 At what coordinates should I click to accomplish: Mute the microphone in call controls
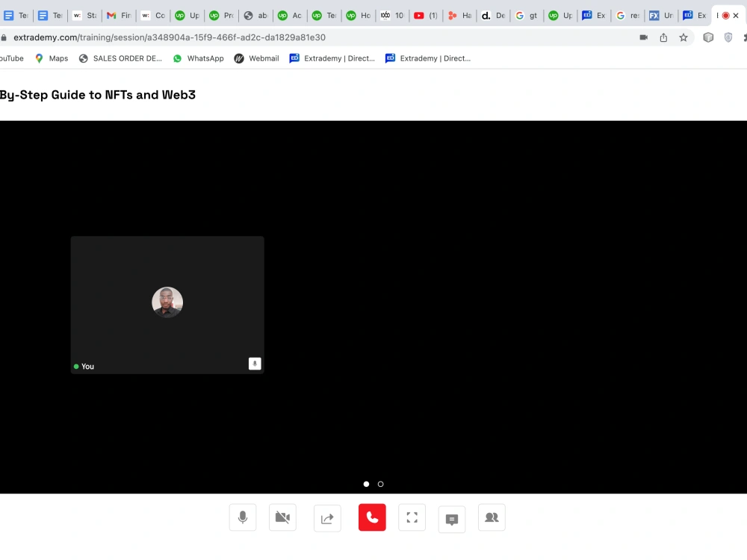point(243,517)
